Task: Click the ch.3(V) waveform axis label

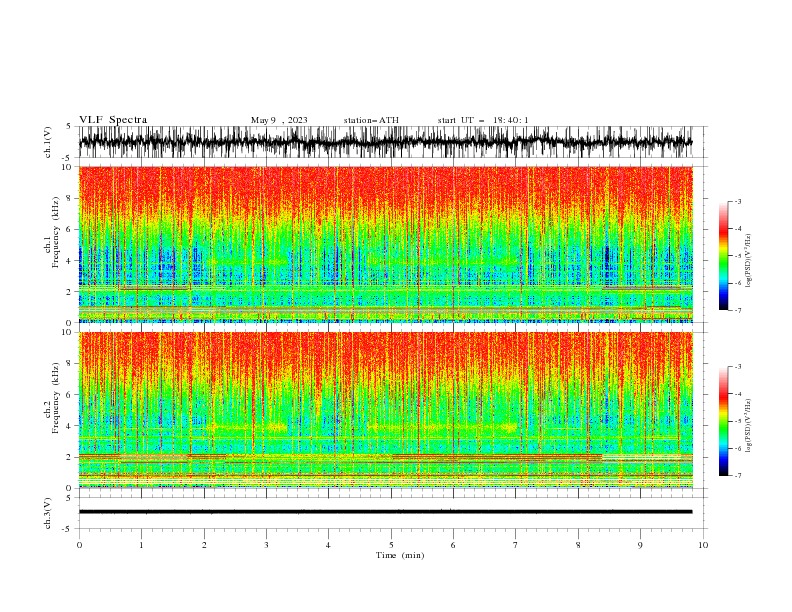Action: [48, 513]
